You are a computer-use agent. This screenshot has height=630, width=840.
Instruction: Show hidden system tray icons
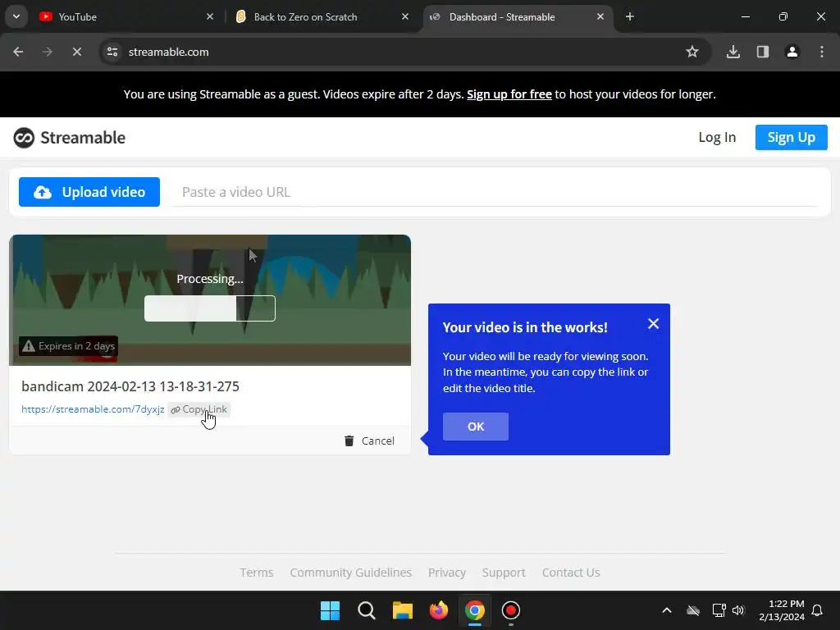[x=667, y=610]
